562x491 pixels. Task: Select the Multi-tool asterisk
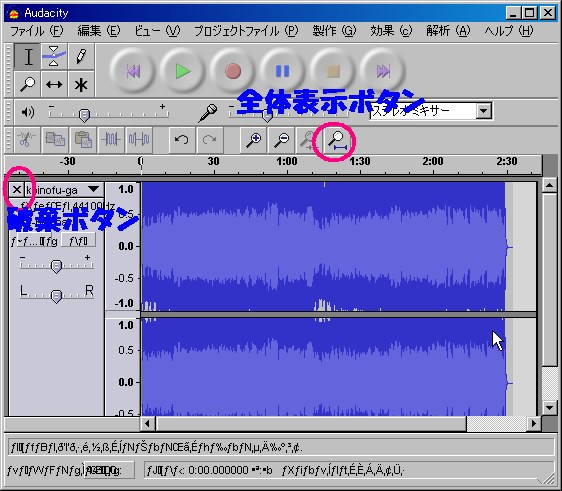click(x=81, y=84)
